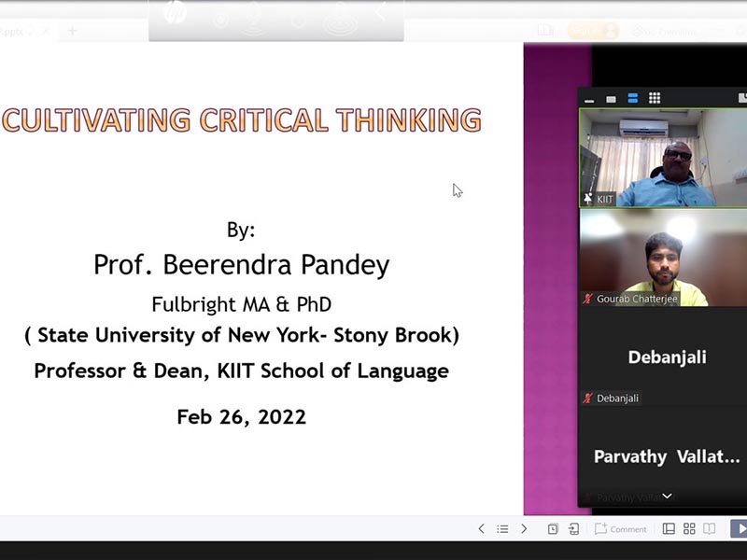Switch Zoom panel to gallery grid view
This screenshot has height=560, width=747.
(x=655, y=98)
